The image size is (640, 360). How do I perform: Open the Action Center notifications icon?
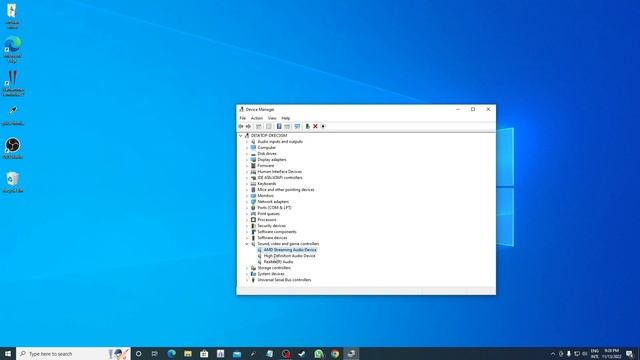629,354
